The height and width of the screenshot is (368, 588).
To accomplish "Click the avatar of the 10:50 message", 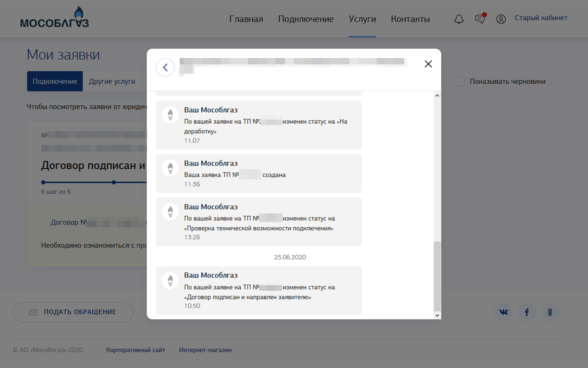I will (x=170, y=280).
